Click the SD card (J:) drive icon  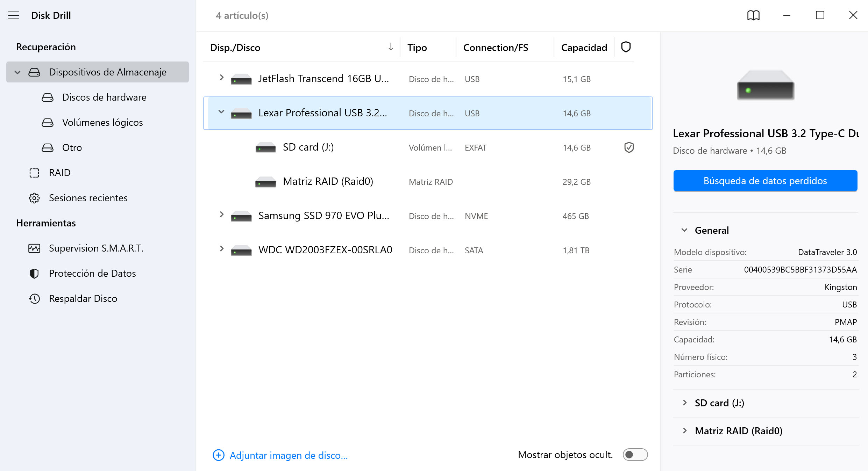coord(266,147)
